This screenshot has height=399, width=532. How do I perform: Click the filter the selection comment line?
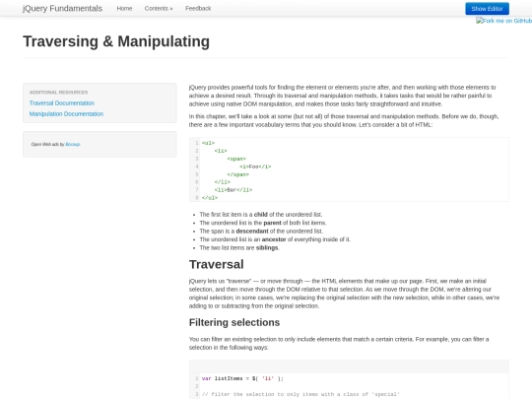tap(300, 394)
